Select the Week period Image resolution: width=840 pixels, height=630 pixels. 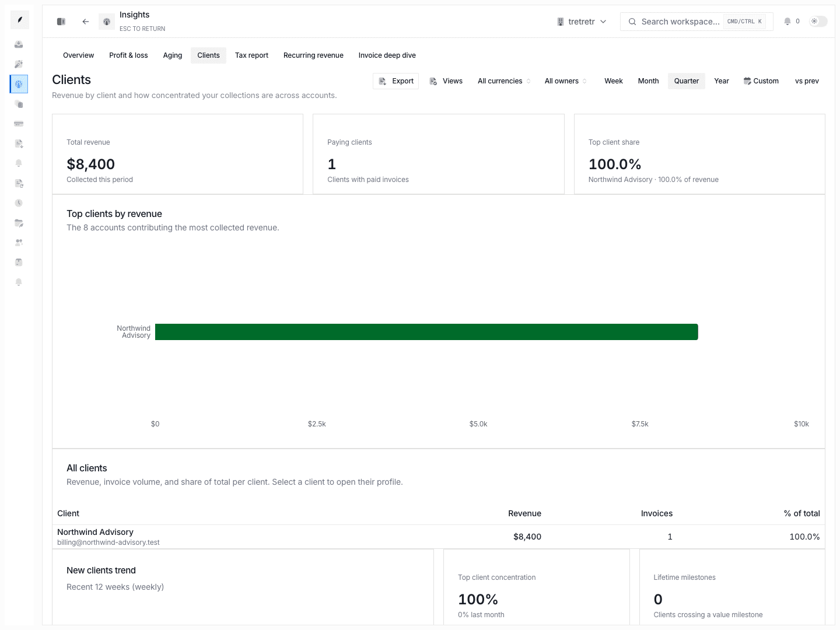click(614, 81)
